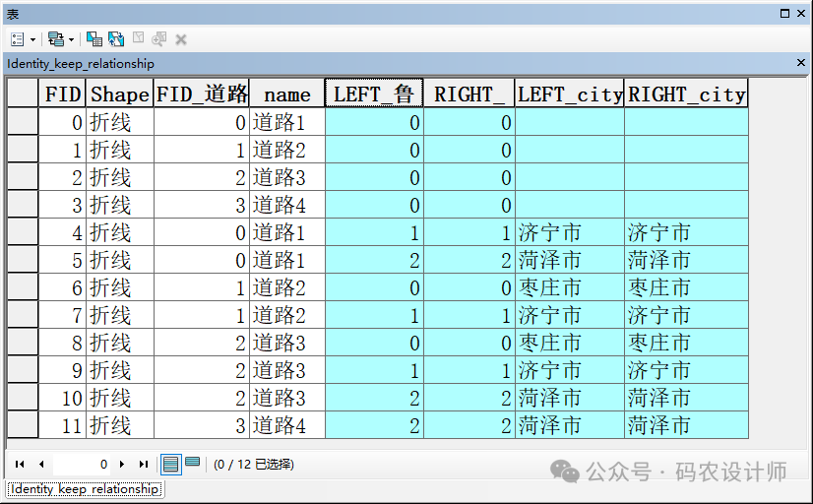Open the table window position dropdown arrow
The width and height of the screenshot is (813, 504).
(x=784, y=14)
